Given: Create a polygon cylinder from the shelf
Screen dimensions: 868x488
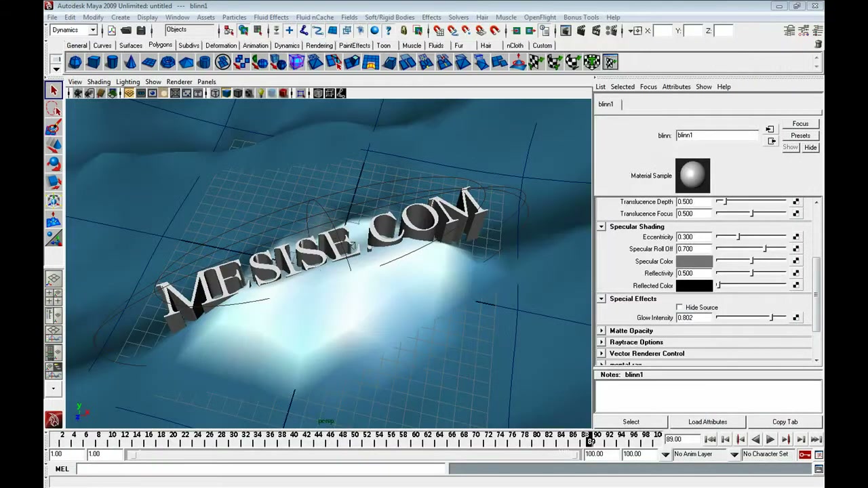Looking at the screenshot, I should point(112,62).
